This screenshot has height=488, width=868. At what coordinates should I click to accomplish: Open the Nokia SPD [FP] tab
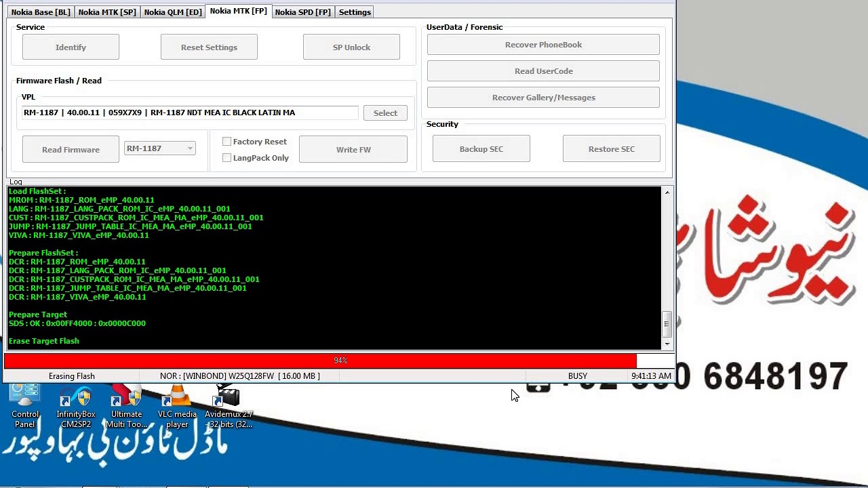303,12
